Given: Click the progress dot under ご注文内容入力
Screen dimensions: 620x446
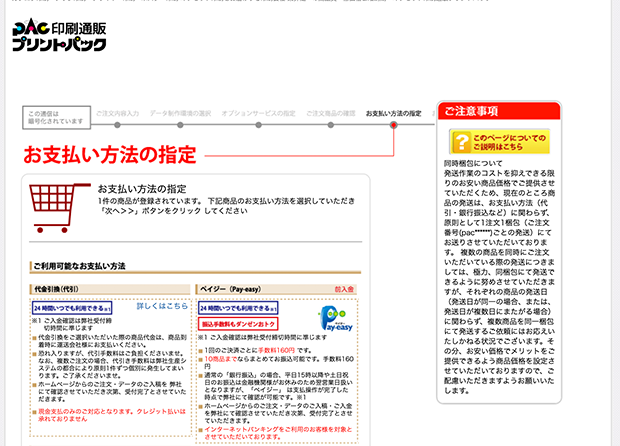Looking at the screenshot, I should (x=117, y=125).
